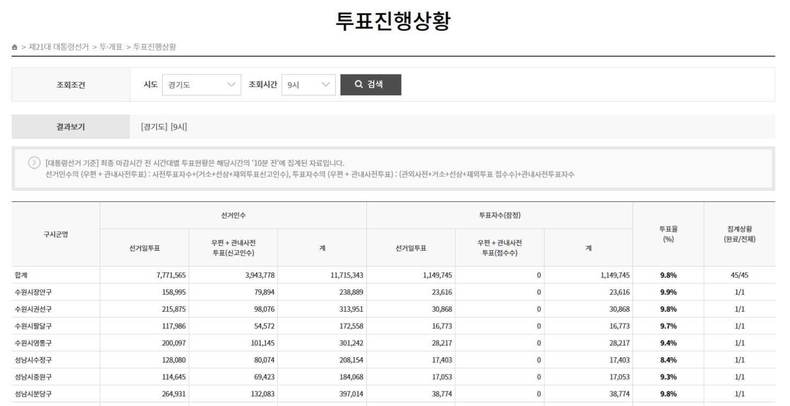Open the 제21대 대통령선거 breadcrumb link
The height and width of the screenshot is (406, 790).
[58, 47]
